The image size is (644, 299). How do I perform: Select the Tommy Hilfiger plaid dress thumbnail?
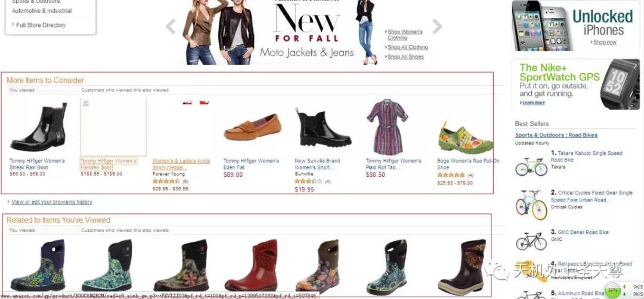pos(387,127)
